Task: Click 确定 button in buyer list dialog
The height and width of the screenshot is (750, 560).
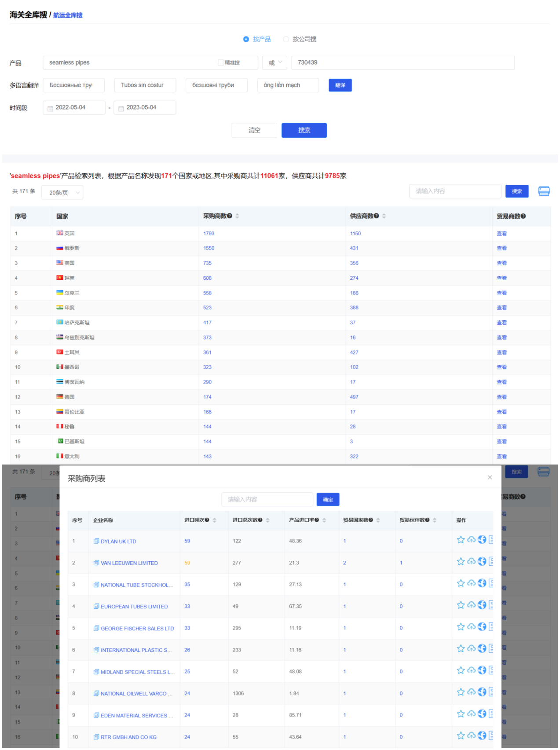Action: (328, 500)
